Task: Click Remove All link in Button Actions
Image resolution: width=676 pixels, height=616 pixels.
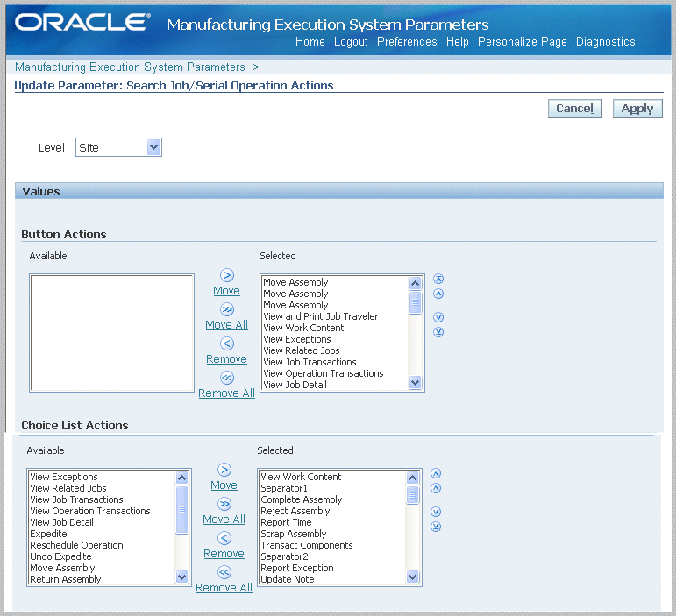Action: click(227, 393)
